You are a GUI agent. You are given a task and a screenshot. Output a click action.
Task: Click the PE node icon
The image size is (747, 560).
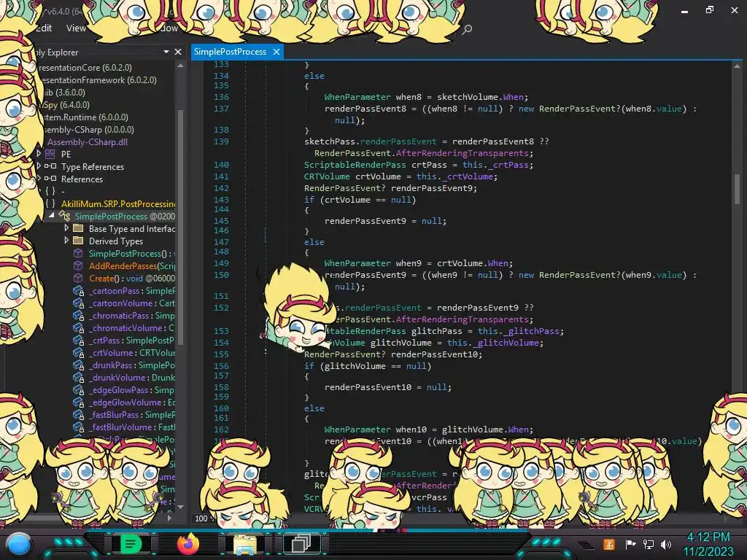[50, 154]
